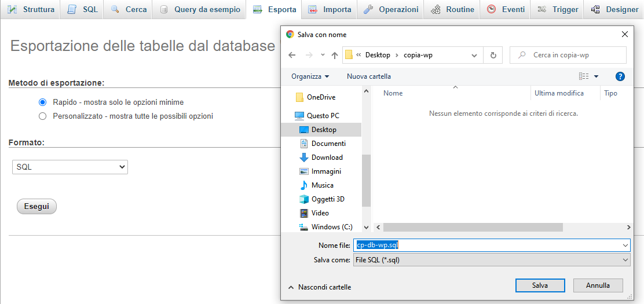This screenshot has height=304, width=644.
Task: Click the Salva button
Action: [540, 285]
